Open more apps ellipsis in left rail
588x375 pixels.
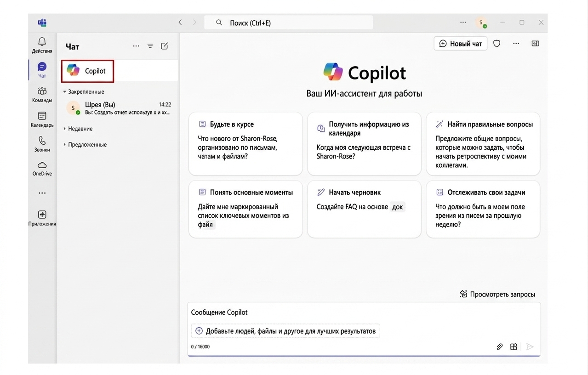[x=42, y=193]
